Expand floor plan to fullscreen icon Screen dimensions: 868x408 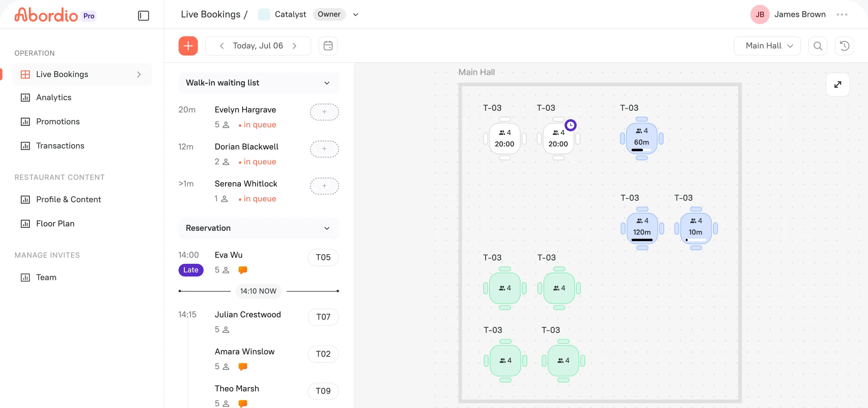(838, 85)
